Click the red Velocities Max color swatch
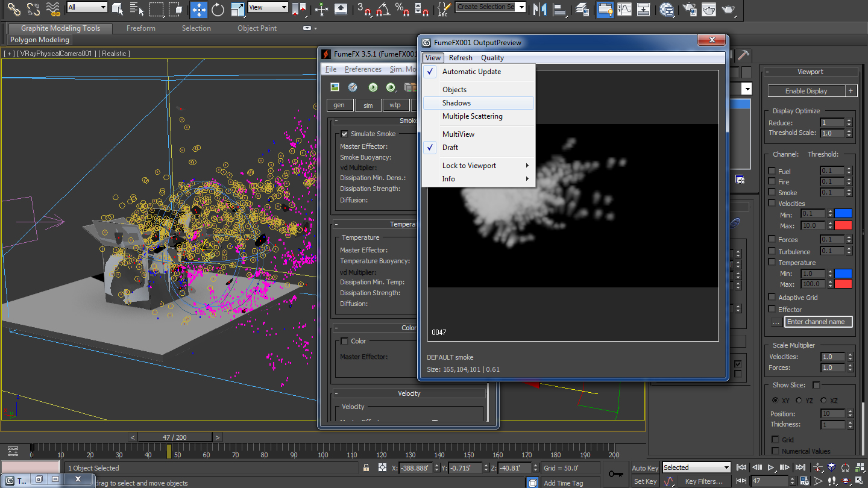The image size is (868, 488). click(x=843, y=225)
